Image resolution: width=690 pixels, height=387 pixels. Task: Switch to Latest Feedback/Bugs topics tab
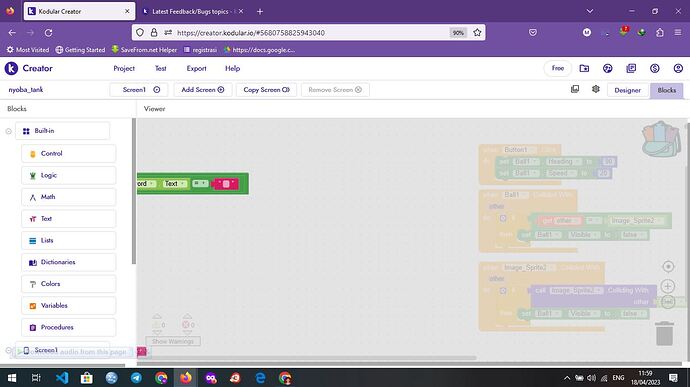(x=192, y=11)
